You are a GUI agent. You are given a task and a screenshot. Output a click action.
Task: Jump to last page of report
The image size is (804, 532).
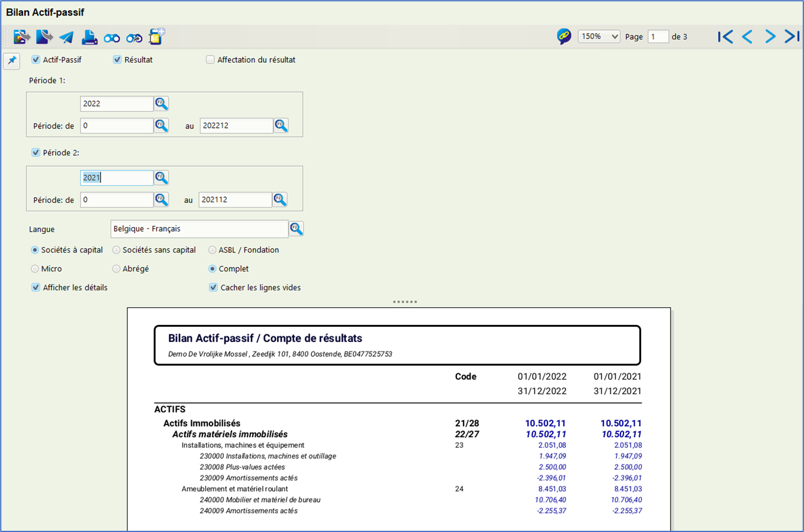(792, 37)
